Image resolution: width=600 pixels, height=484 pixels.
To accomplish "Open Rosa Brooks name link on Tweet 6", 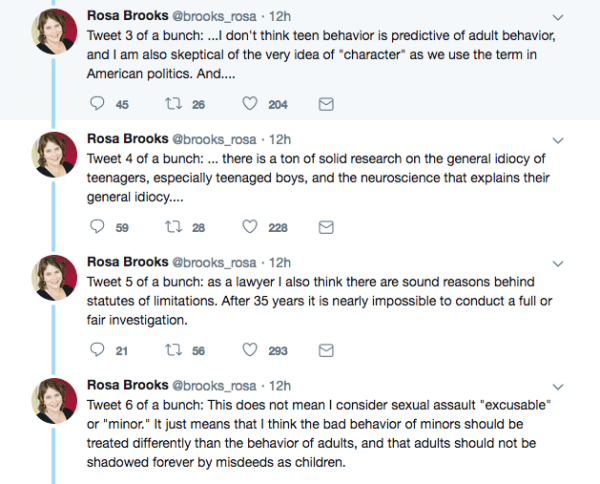I will (126, 385).
